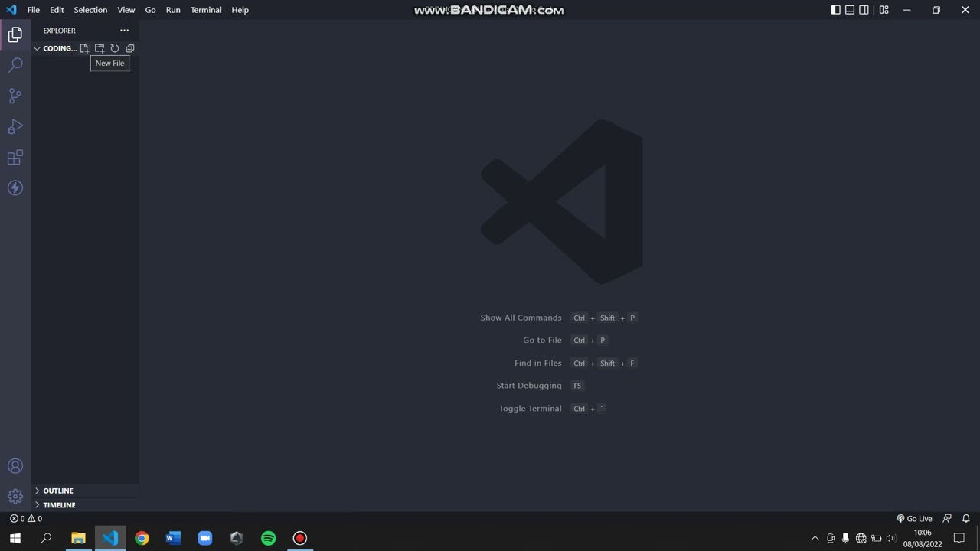Open Windows Action Center notifications
Image resolution: width=980 pixels, height=551 pixels.
point(959,538)
